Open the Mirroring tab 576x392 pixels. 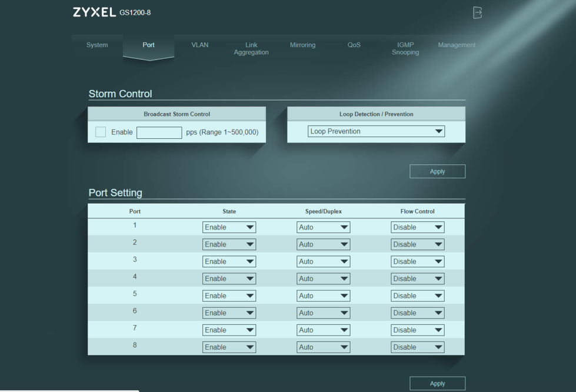point(302,45)
